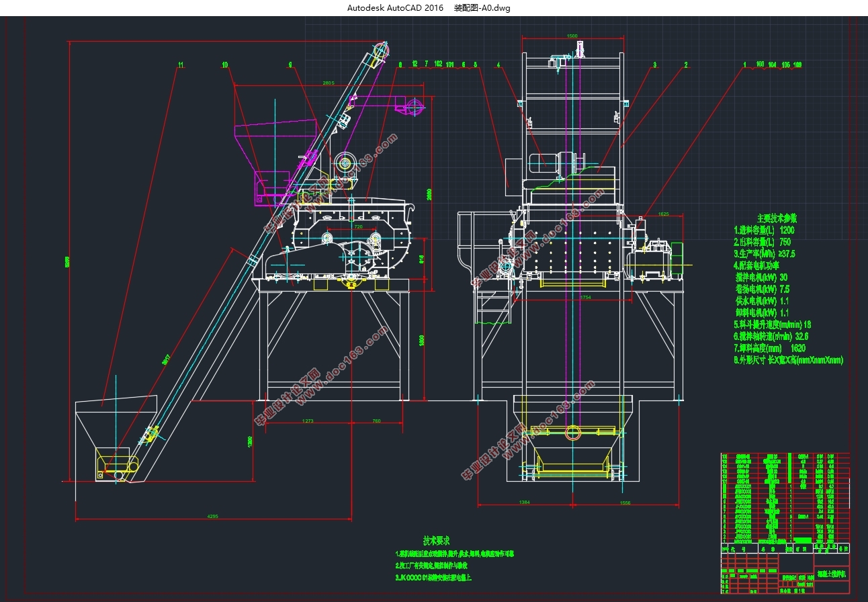868x602 pixels.
Task: Select the 1500 dimension at top
Action: point(572,36)
